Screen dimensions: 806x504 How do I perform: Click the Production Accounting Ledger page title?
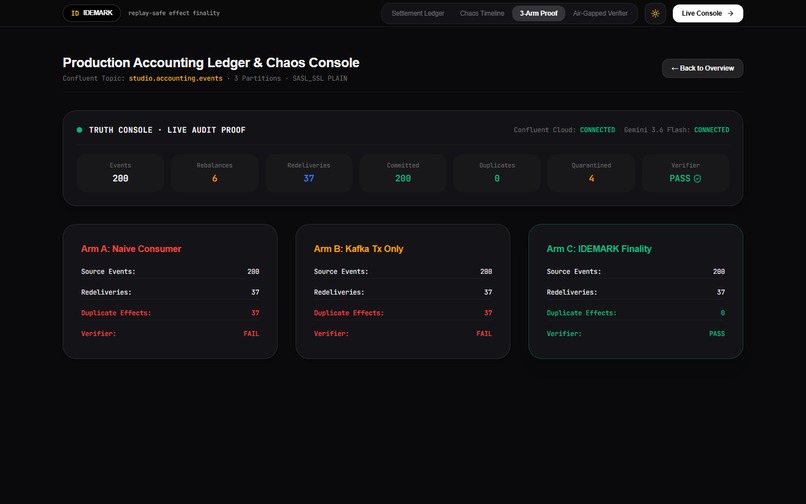pyautogui.click(x=211, y=63)
